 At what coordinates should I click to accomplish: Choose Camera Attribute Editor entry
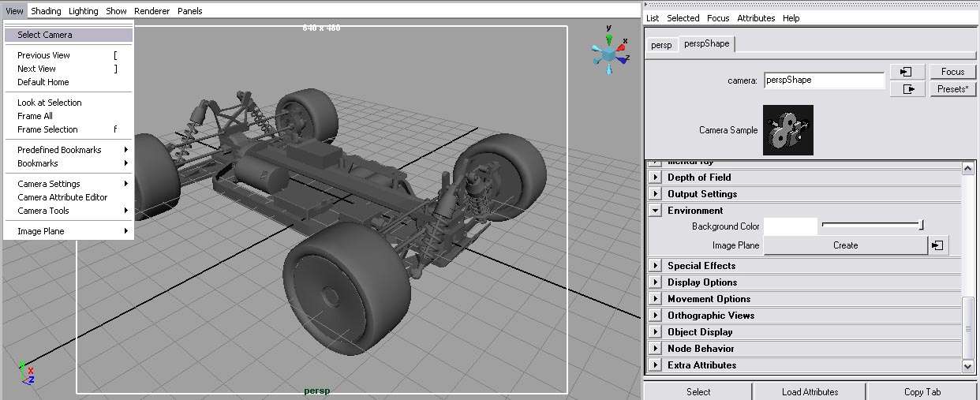[x=69, y=197]
